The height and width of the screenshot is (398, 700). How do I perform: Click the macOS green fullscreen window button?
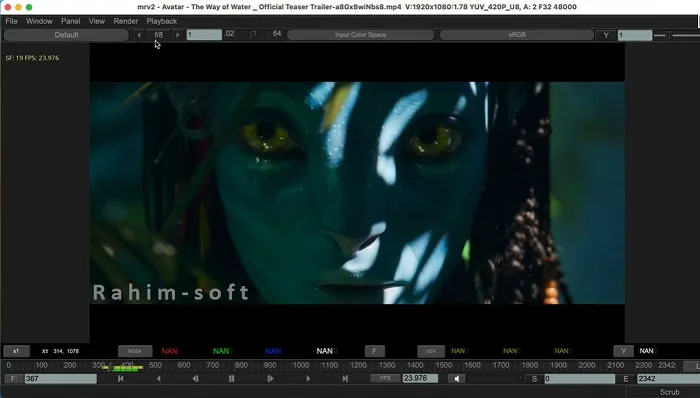29,7
